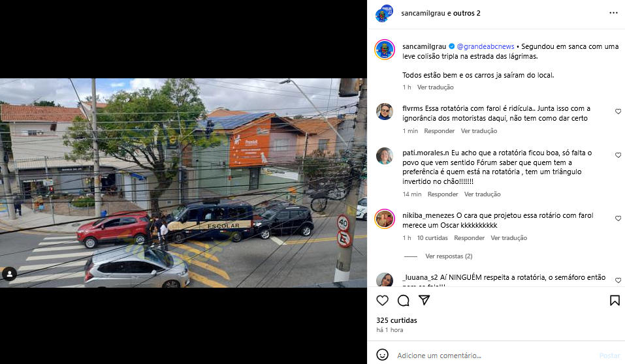Image resolution: width=625 pixels, height=364 pixels.
Task: Open the @grandeabcnews mention link
Action: (x=485, y=46)
